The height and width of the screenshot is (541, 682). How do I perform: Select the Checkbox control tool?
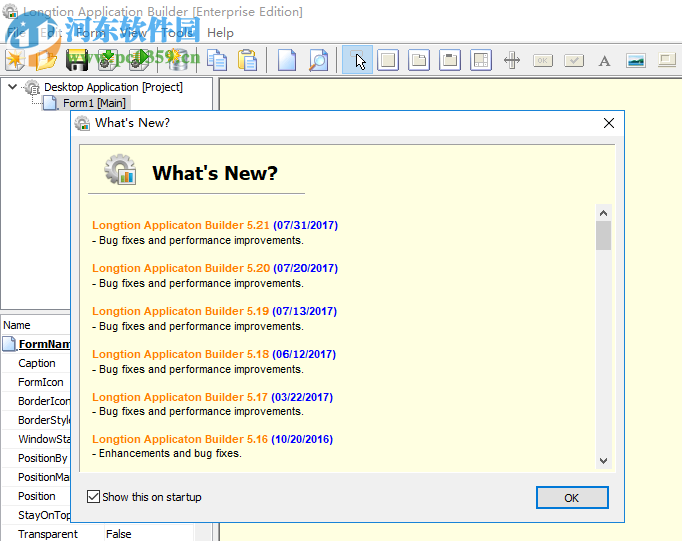(574, 60)
